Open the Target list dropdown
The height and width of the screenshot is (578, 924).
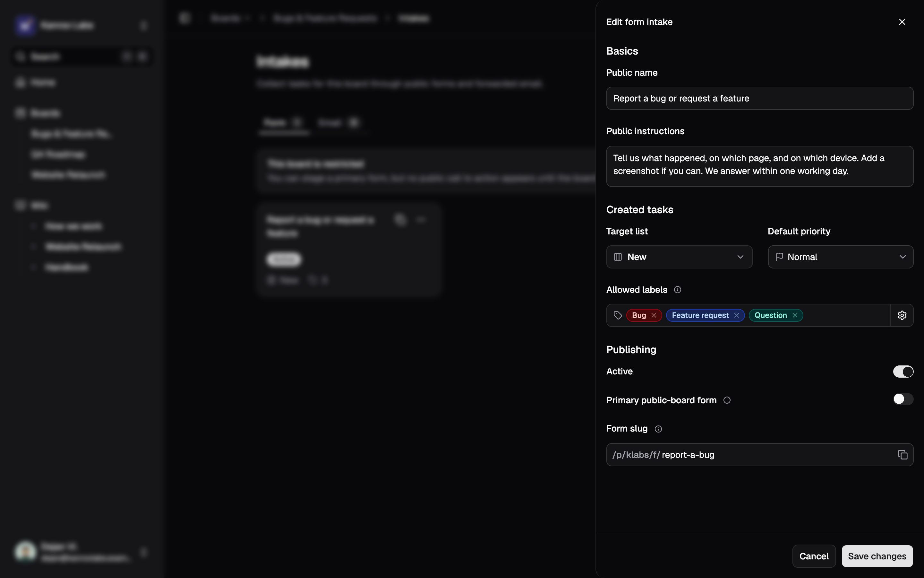pos(679,257)
